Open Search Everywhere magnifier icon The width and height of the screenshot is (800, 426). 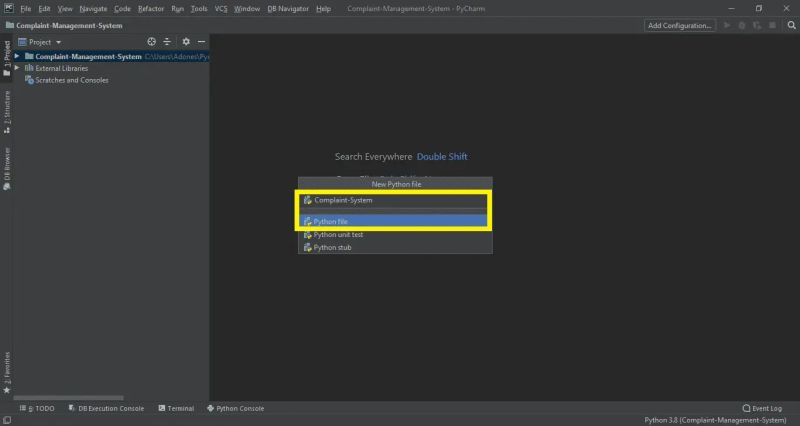tap(791, 25)
